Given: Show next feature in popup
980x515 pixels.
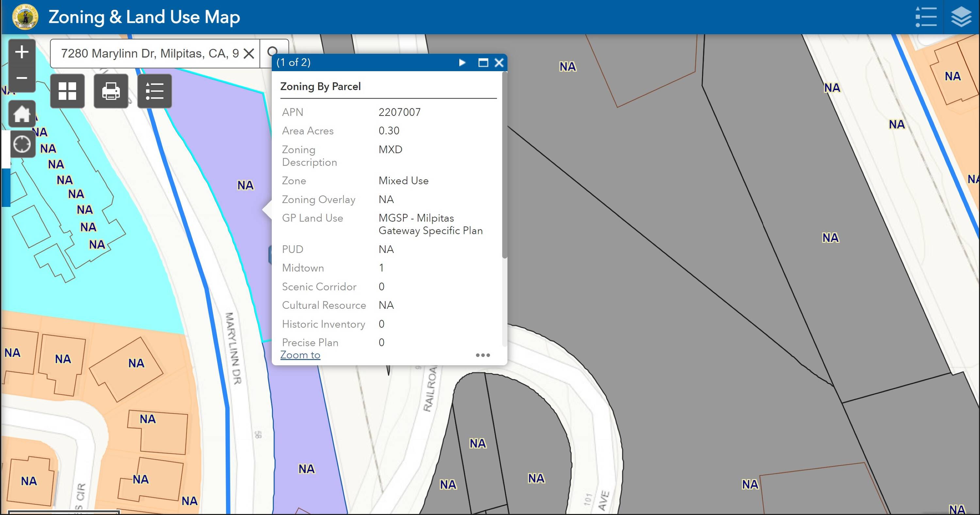Looking at the screenshot, I should (462, 62).
